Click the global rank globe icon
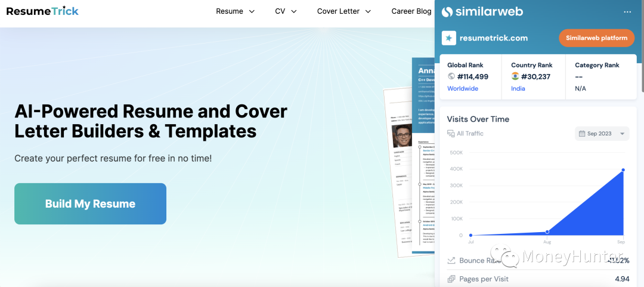 tap(451, 76)
